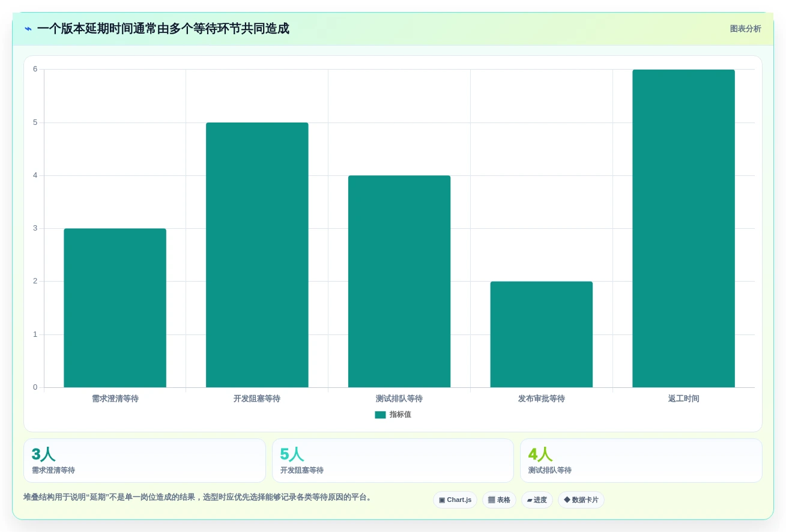Screen dimensions: 786x532
Task: Click the footnote text starting with 堆叠结构用于说明
Action: [x=199, y=497]
